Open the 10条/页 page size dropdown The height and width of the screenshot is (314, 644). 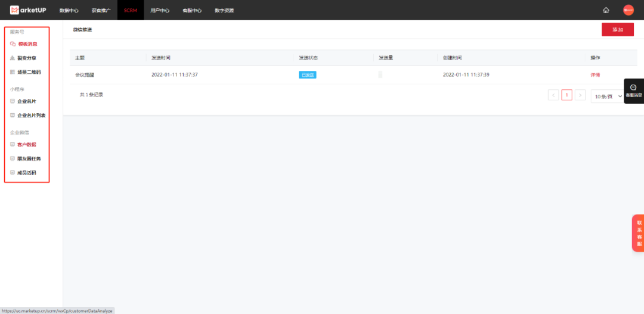click(608, 97)
